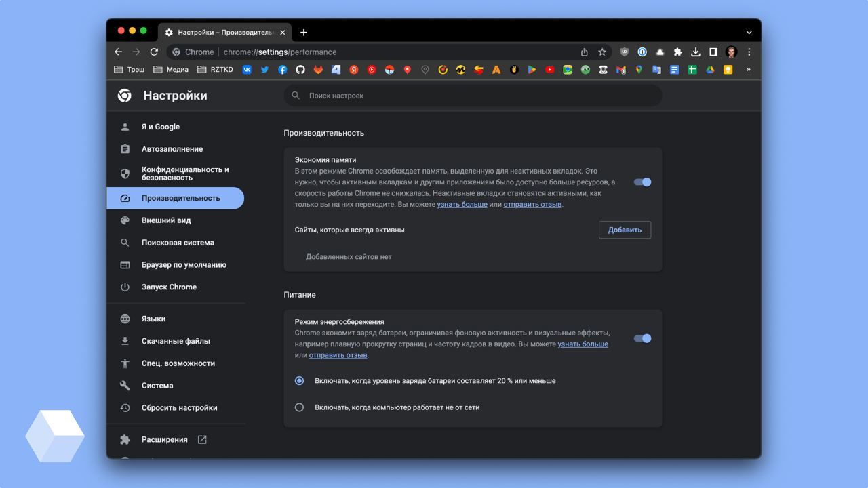
Task: Open Система settings section
Action: pos(175,386)
